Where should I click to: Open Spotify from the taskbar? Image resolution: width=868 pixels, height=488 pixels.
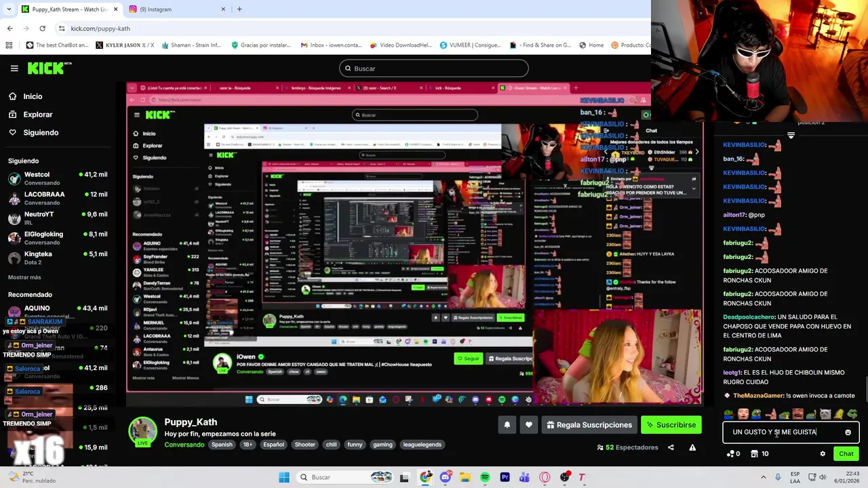[485, 477]
